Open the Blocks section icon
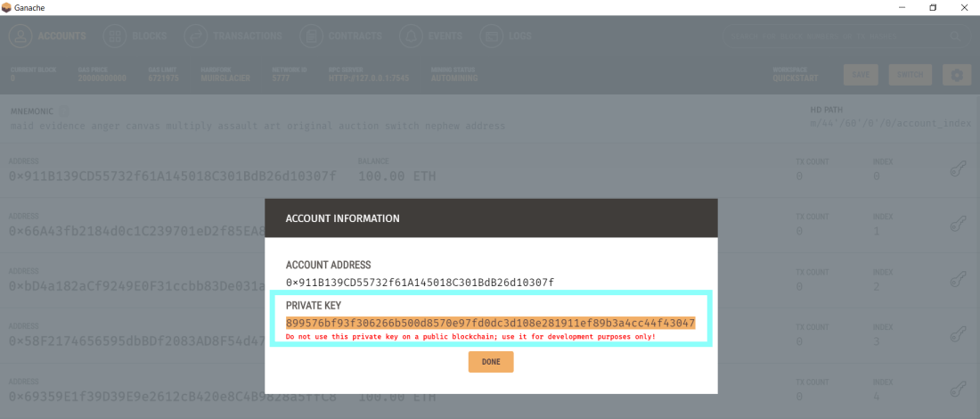 pos(115,37)
